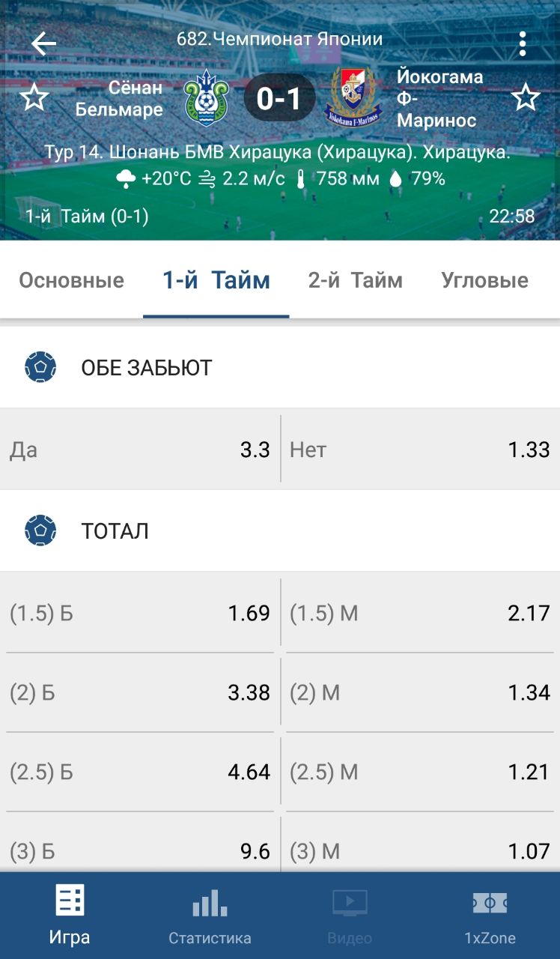Tap the Сёнан Бельмаре team logo
Screen dimensions: 560x959
(204, 98)
